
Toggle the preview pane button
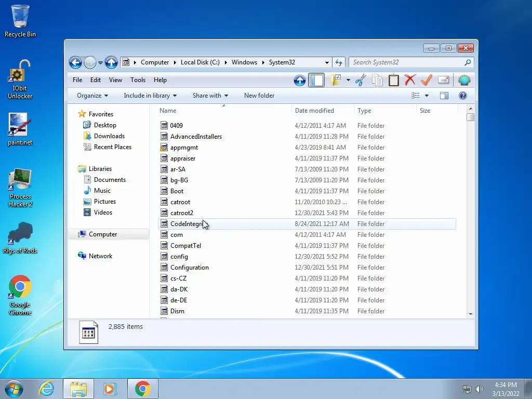(444, 96)
